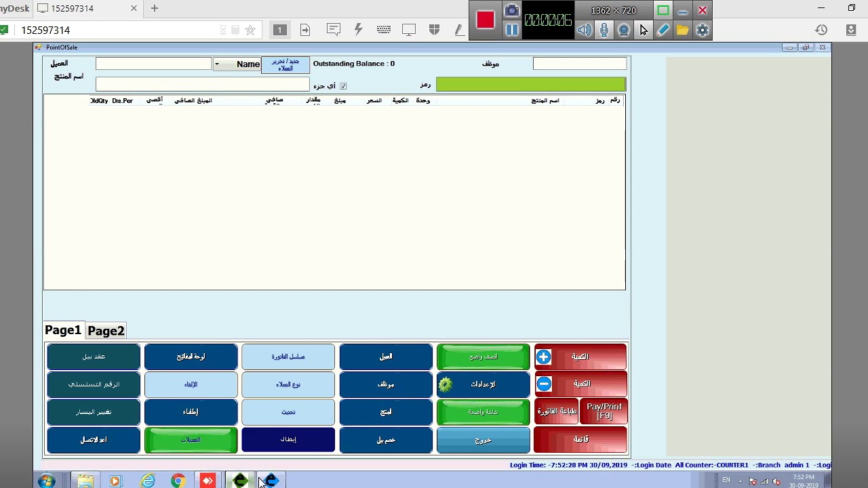Image resolution: width=868 pixels, height=488 pixels.
Task: Click the أعد الاتصال reconnect button
Action: 94,440
